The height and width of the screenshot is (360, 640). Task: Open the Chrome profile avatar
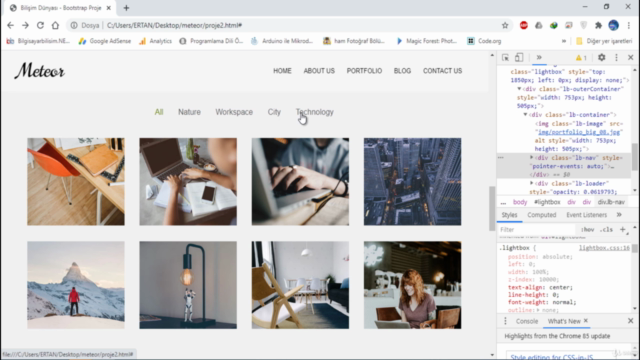click(x=613, y=25)
